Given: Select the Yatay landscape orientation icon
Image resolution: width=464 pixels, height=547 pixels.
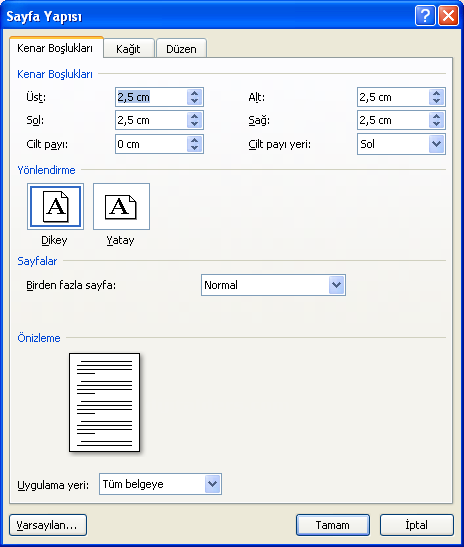Looking at the screenshot, I should (x=121, y=207).
